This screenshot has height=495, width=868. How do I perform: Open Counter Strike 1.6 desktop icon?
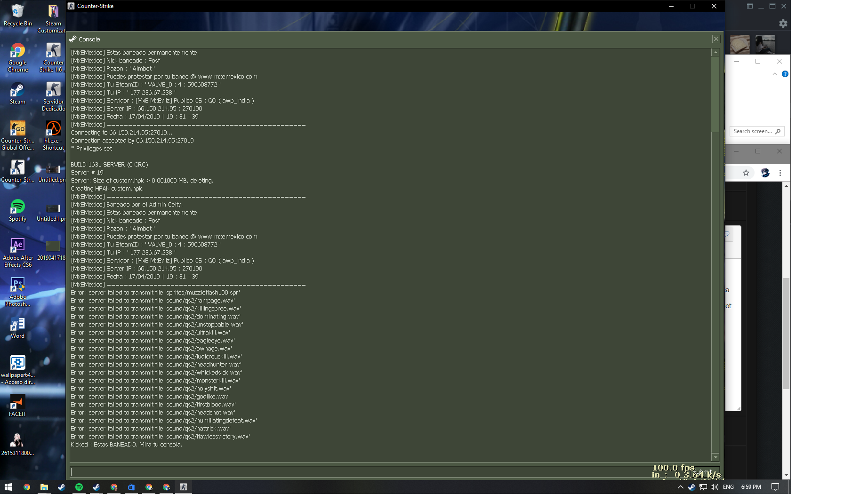(53, 58)
